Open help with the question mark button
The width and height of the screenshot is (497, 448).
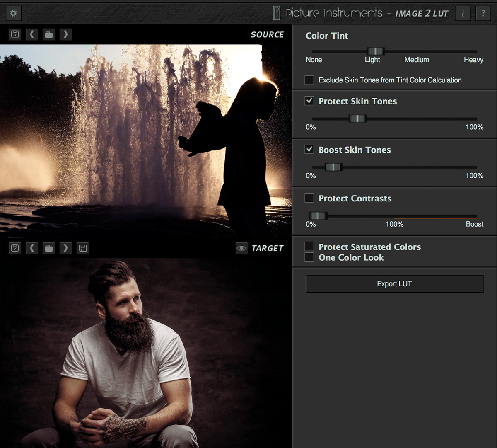(483, 13)
